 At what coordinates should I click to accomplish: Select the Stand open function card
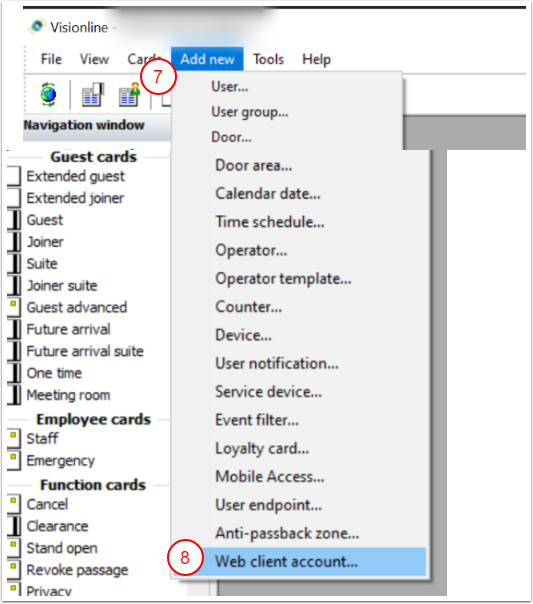point(62,548)
